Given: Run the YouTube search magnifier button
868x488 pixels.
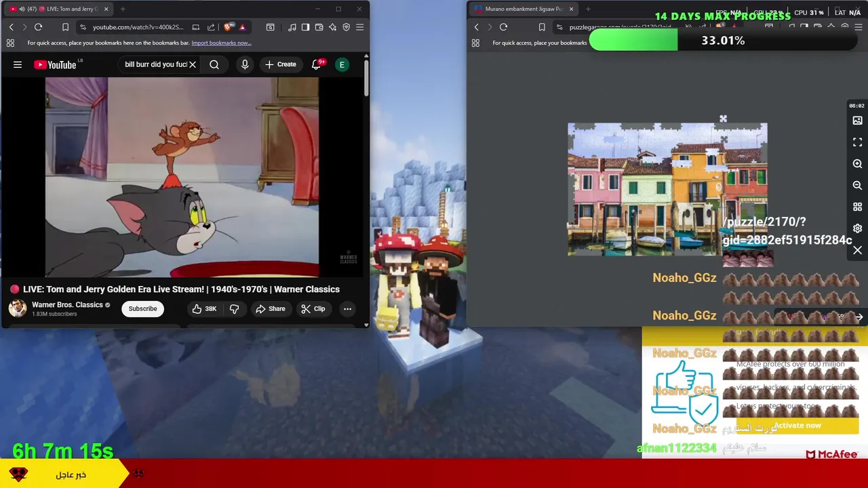Looking at the screenshot, I should [214, 64].
